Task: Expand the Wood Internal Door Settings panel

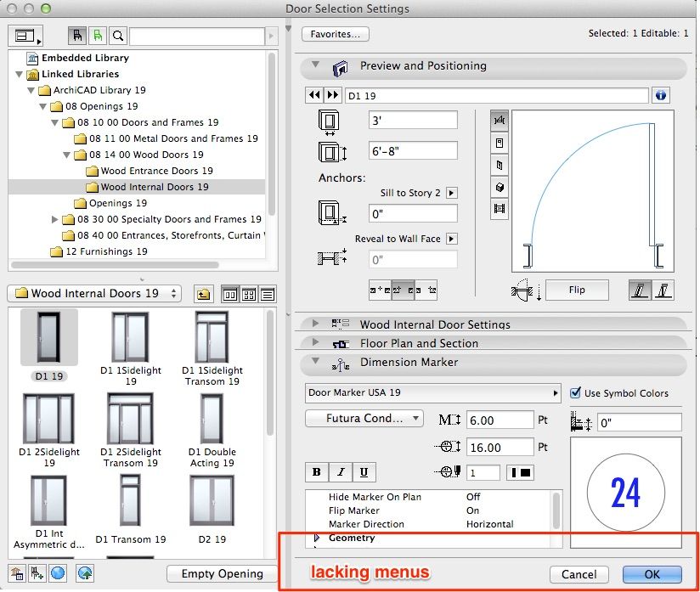Action: (316, 324)
